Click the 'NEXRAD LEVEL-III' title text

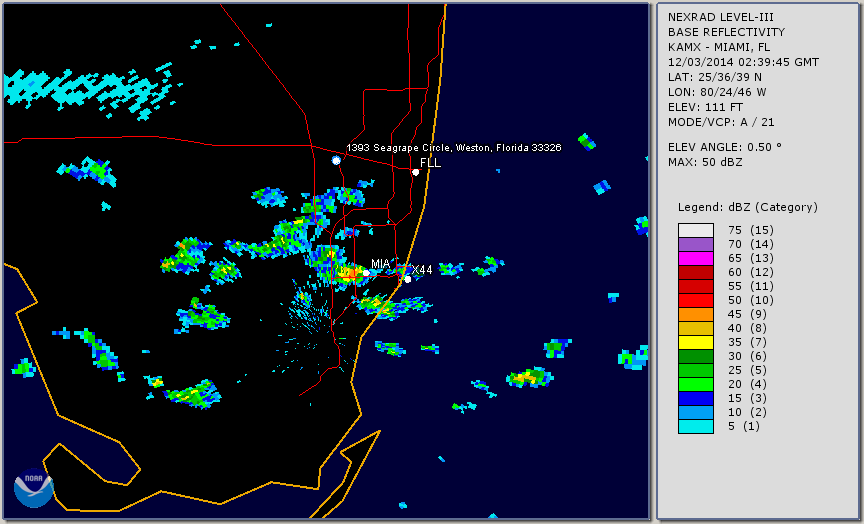721,18
